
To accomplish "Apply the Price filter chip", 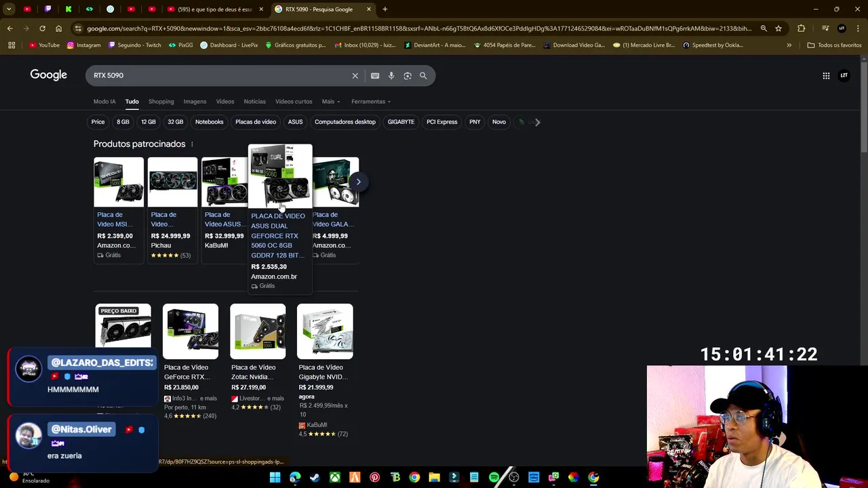I will [98, 122].
